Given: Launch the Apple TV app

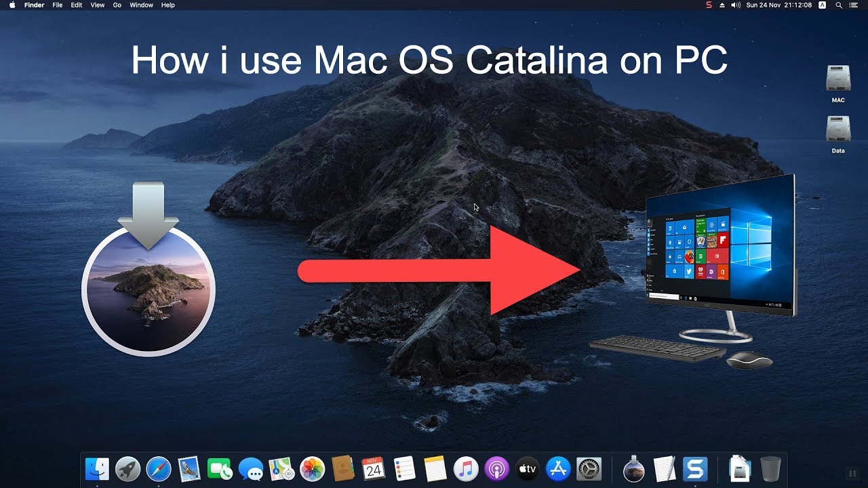Looking at the screenshot, I should pyautogui.click(x=528, y=468).
